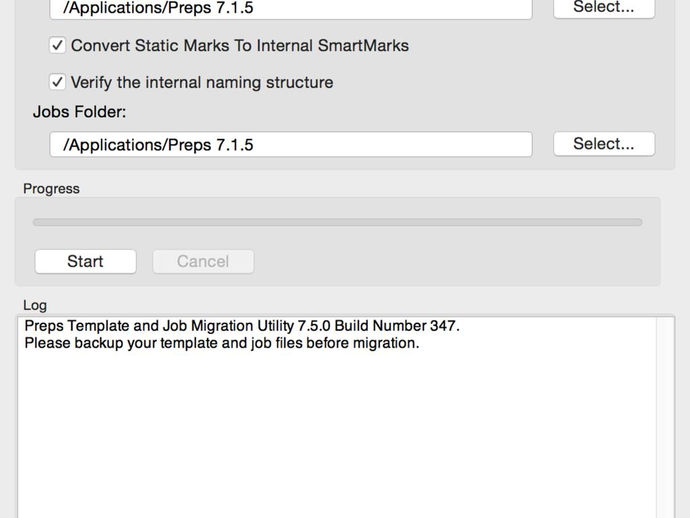The image size is (690, 518).
Task: Click the Start button
Action: 85,261
